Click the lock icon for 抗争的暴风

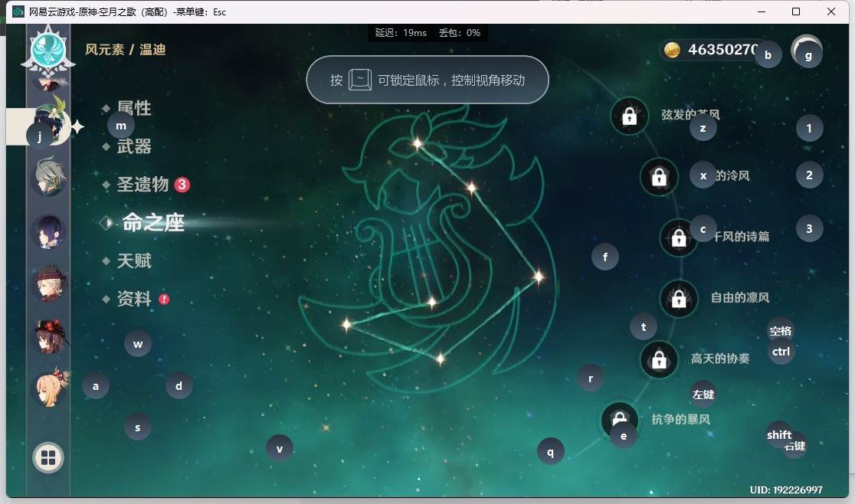[619, 420]
